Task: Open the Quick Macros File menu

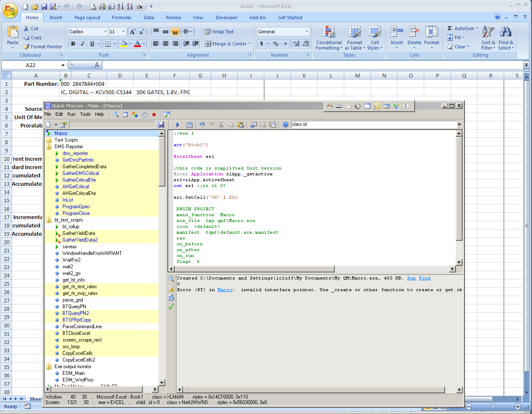Action: point(47,114)
